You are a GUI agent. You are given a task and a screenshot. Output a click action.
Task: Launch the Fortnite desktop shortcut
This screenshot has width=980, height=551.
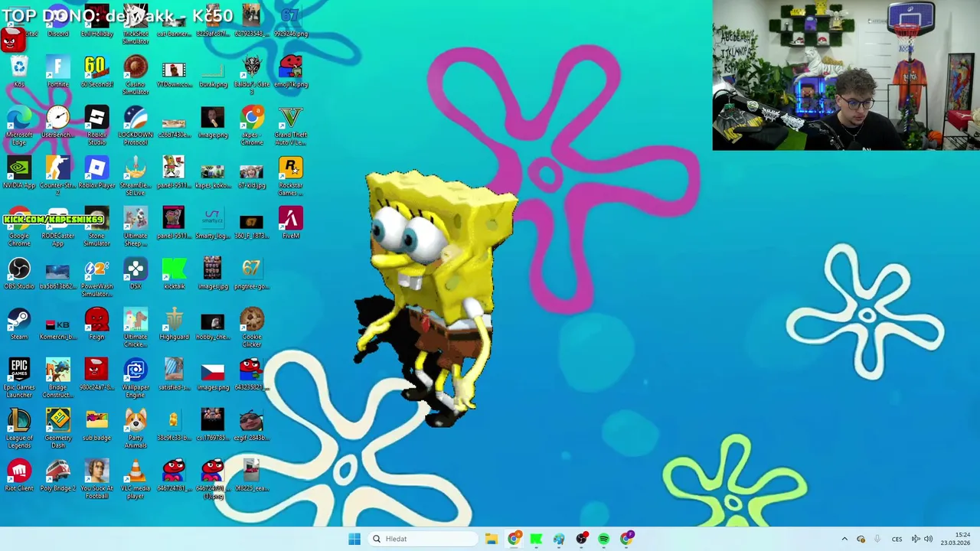[x=58, y=71]
